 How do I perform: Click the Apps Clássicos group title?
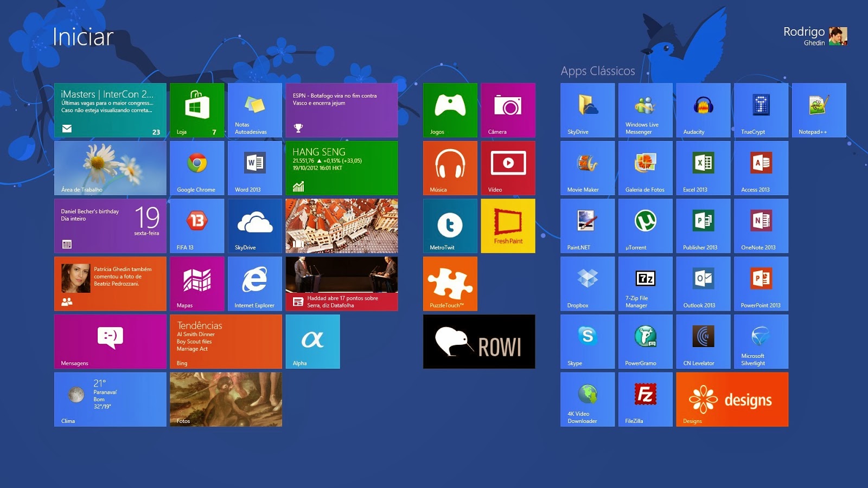598,71
